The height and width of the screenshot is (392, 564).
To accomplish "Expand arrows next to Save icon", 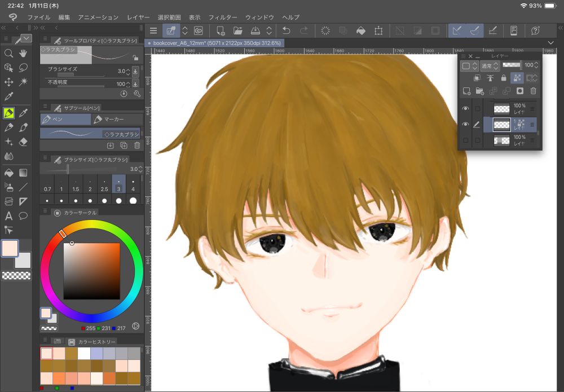I will click(269, 31).
